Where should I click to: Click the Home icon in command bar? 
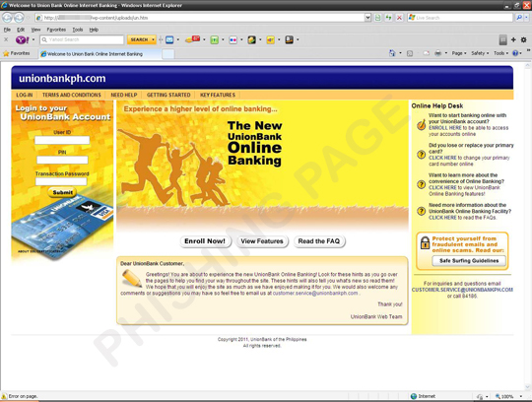[x=392, y=53]
